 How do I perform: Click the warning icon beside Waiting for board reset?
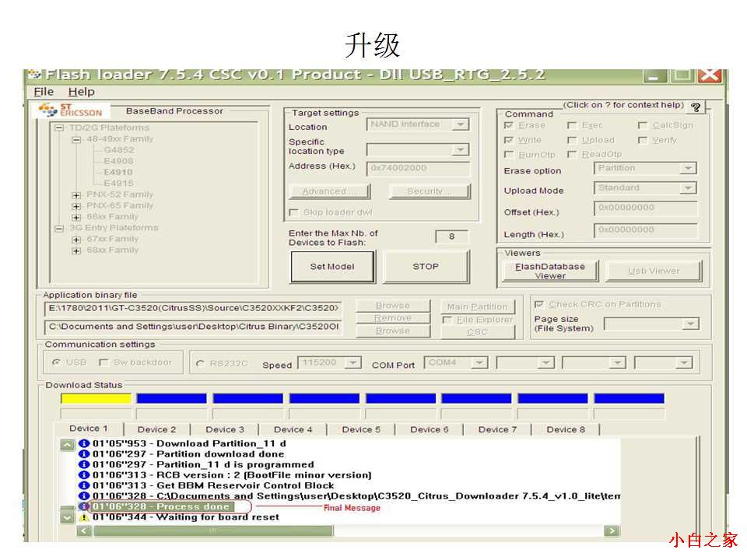click(84, 518)
